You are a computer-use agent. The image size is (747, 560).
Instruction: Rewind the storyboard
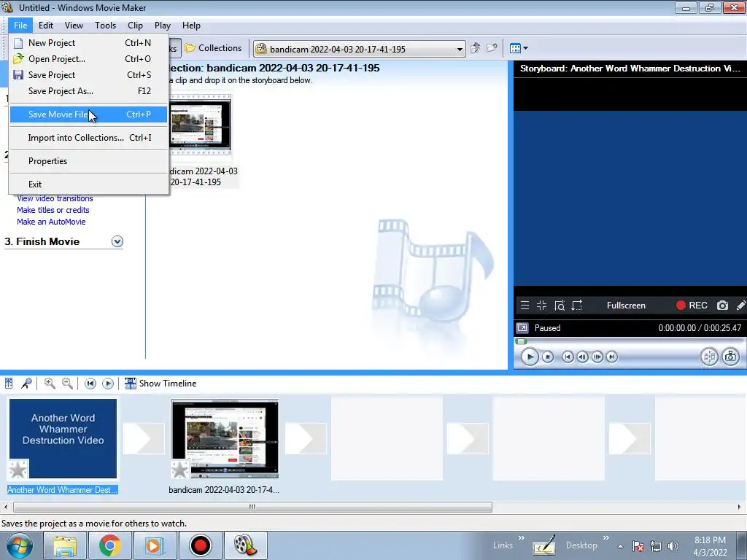(90, 384)
